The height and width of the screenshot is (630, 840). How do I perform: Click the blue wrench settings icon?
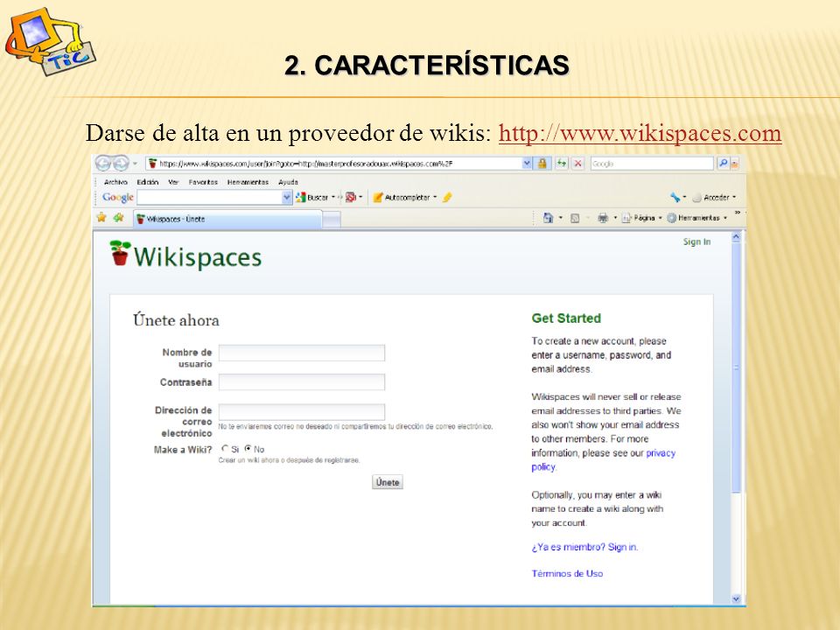click(x=675, y=198)
